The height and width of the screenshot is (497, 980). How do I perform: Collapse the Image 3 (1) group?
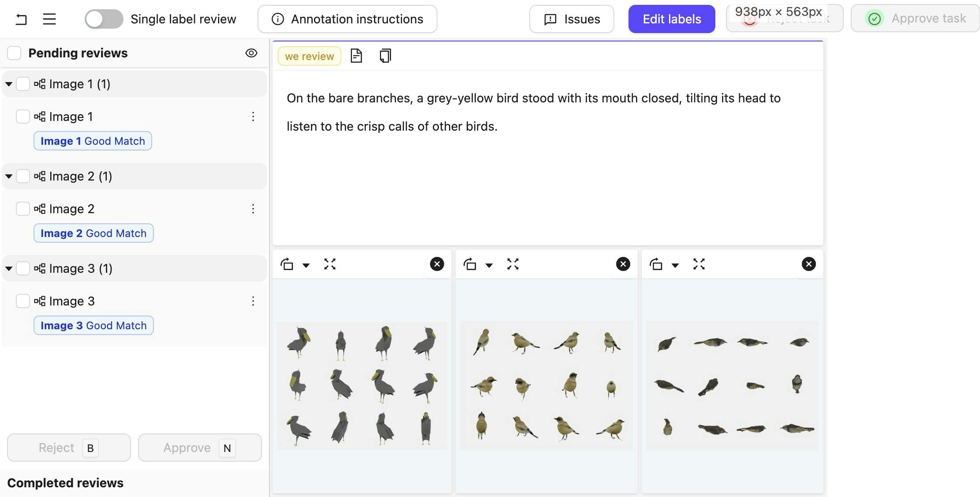tap(9, 268)
